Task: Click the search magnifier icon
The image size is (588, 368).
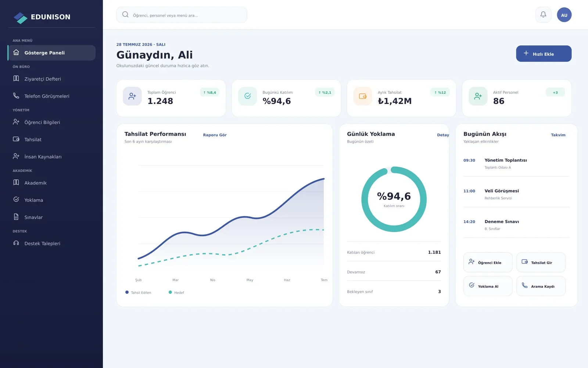Action: click(x=125, y=15)
